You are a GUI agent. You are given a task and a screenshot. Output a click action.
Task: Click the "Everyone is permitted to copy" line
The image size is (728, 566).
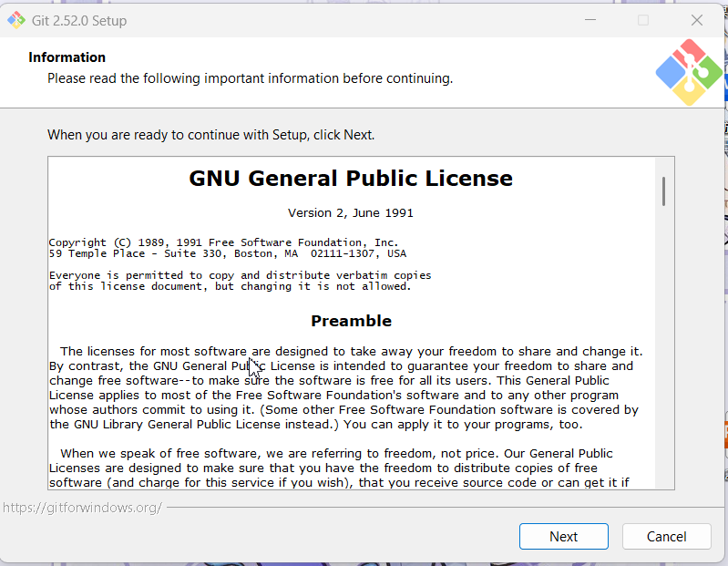(240, 275)
